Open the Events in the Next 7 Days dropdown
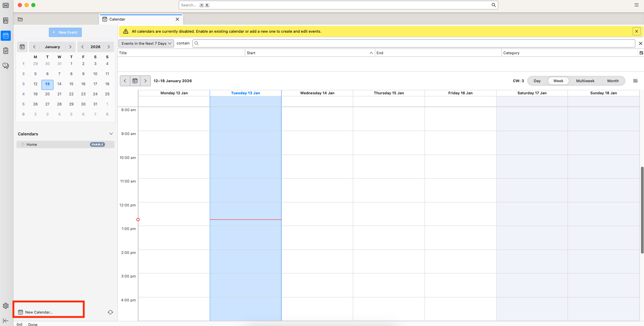Screen dimensions: 644x326 click(x=146, y=43)
